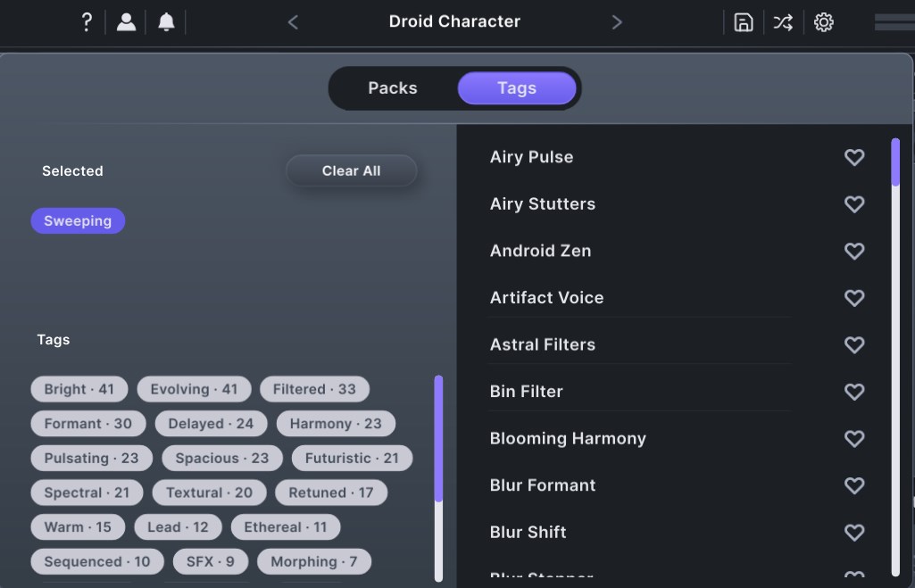
Task: Shuffle to a random preset
Action: pyautogui.click(x=783, y=22)
